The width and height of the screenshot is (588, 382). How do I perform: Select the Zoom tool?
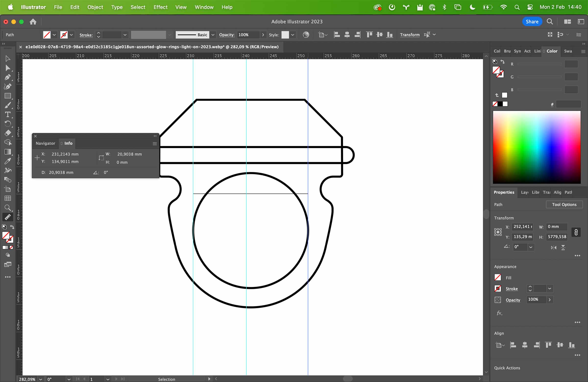click(x=8, y=208)
